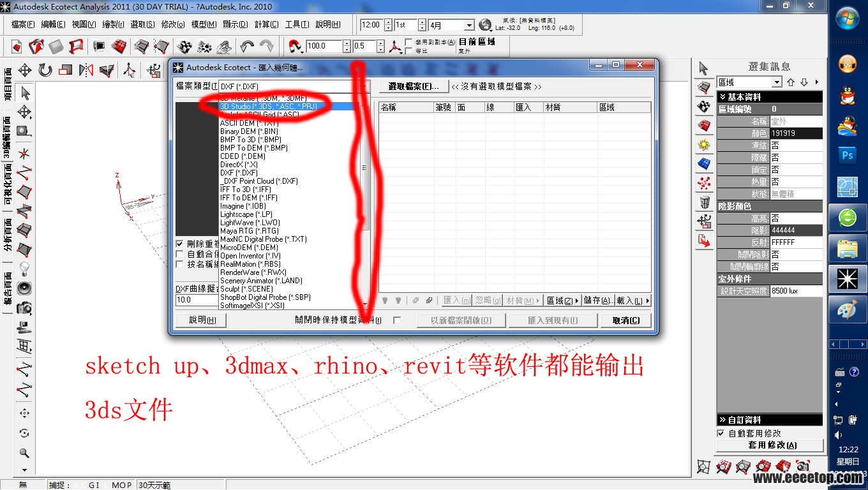Image resolution: width=868 pixels, height=490 pixels.
Task: Open the 編輯(E) menu
Action: (x=53, y=24)
